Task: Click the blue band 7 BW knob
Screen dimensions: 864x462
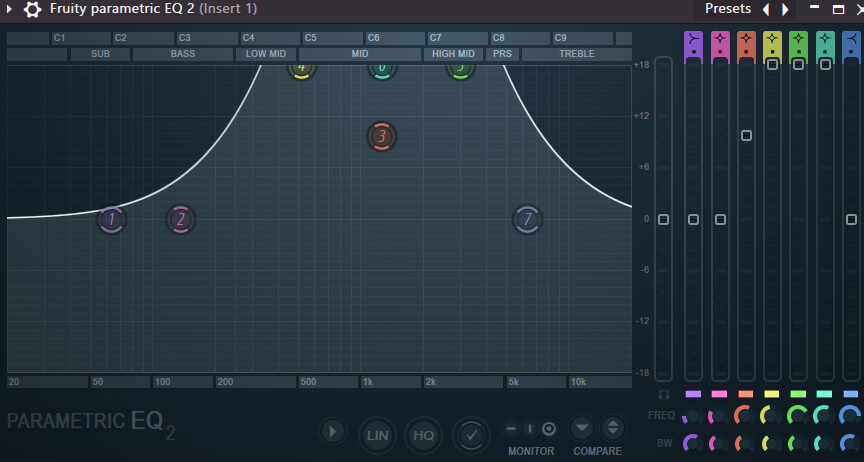Action: (850, 443)
